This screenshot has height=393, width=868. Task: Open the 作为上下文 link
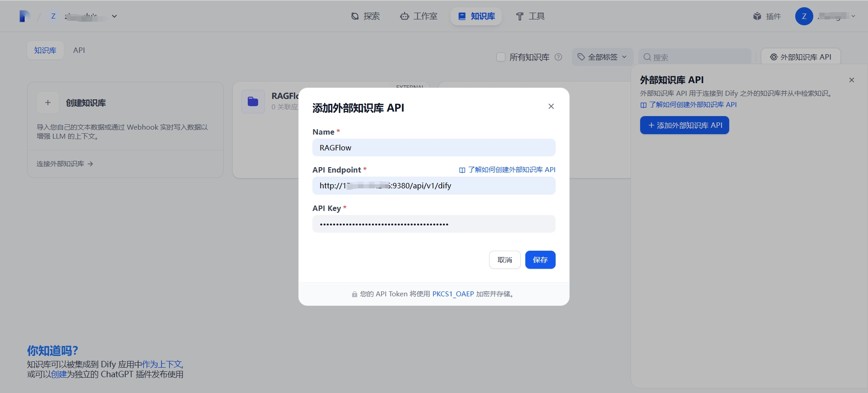coord(162,364)
